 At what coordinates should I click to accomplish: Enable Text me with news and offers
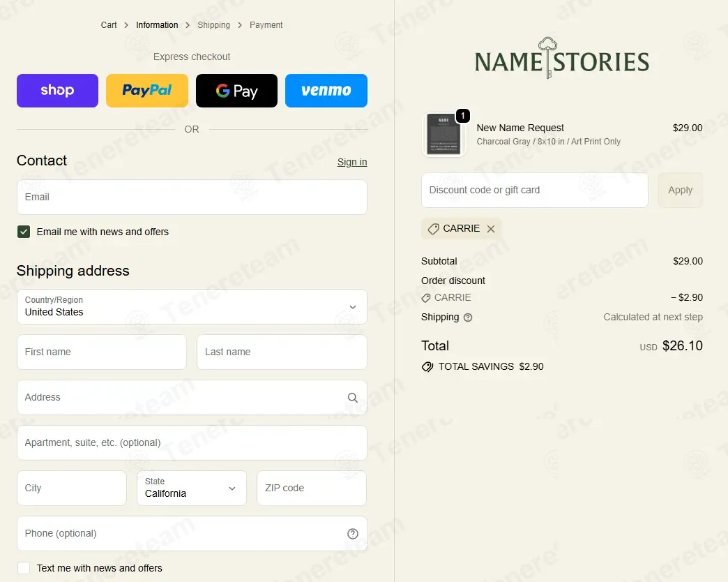tap(24, 568)
